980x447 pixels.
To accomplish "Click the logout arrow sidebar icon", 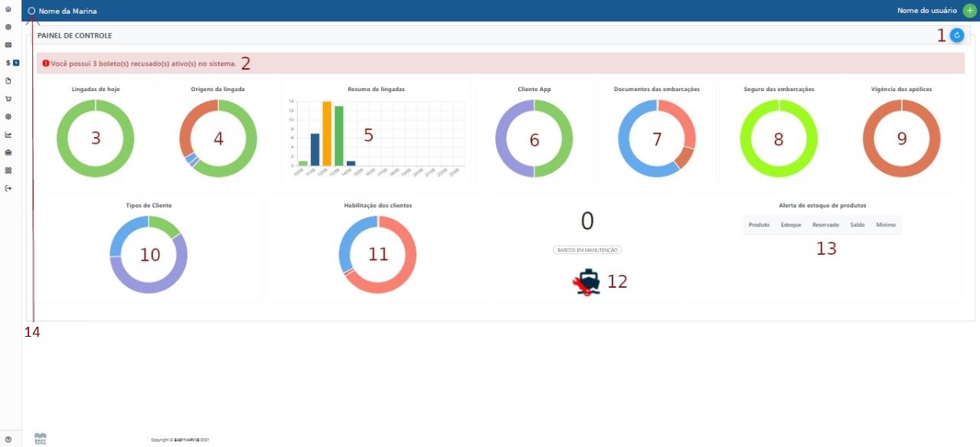I will coord(8,188).
